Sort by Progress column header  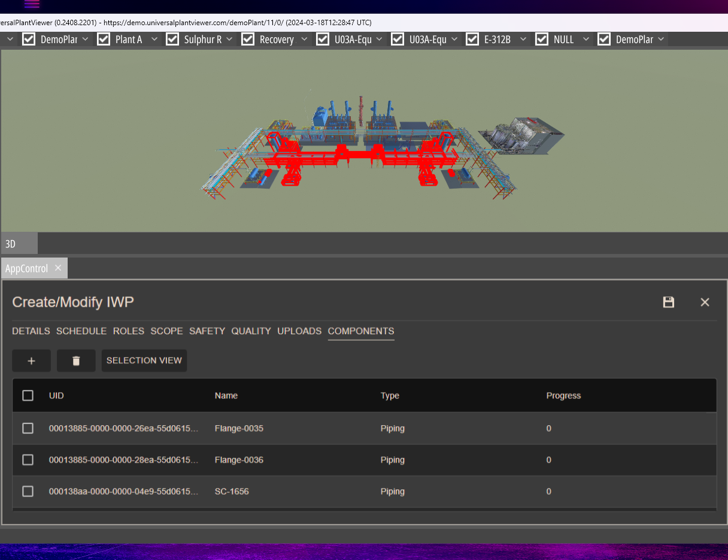pos(563,395)
